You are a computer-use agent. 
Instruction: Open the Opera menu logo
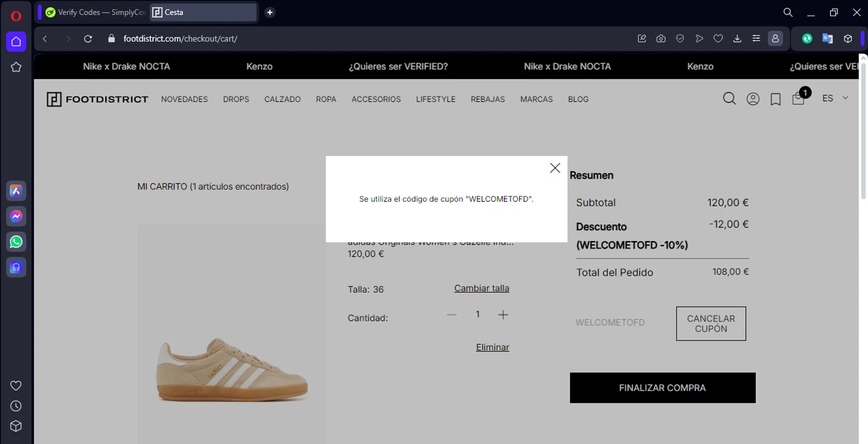tap(16, 16)
